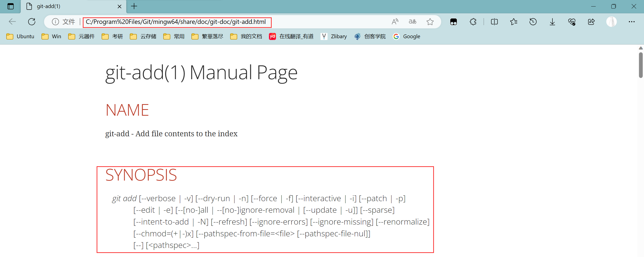This screenshot has width=644, height=257.
Task: Open the Extensions puzzle icon
Action: (473, 22)
